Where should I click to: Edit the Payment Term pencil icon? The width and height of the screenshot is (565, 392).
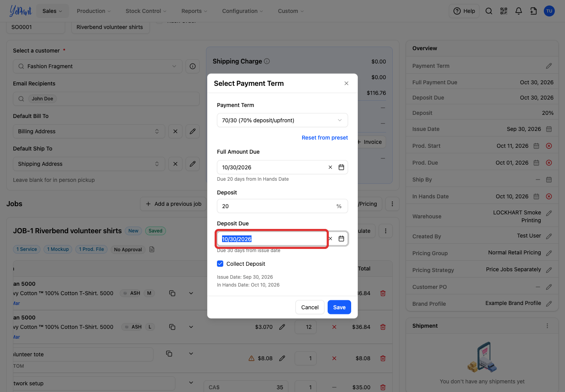pos(549,66)
